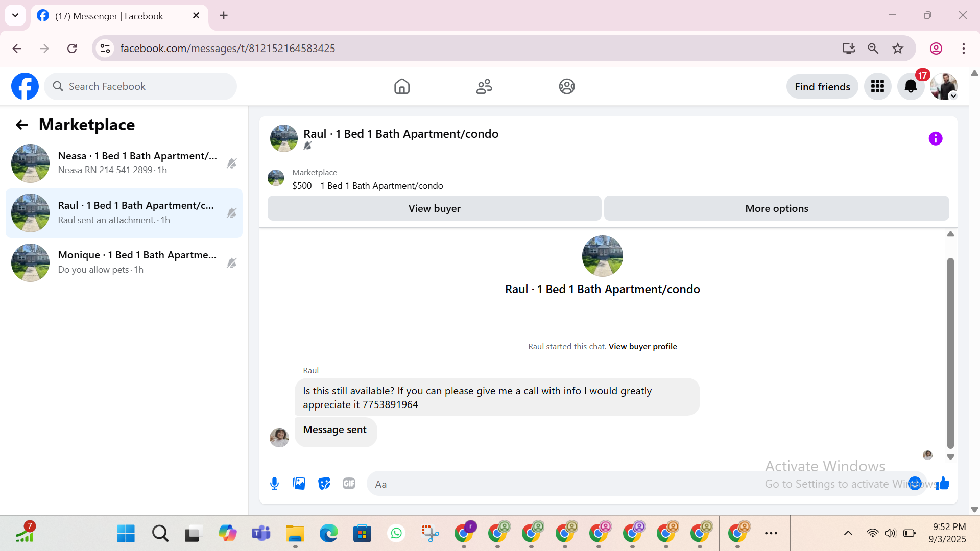Open volume control in system tray

(x=890, y=534)
